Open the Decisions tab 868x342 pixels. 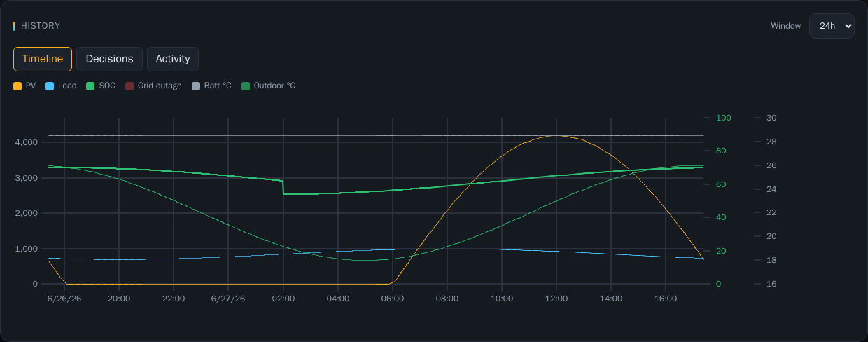click(x=109, y=59)
